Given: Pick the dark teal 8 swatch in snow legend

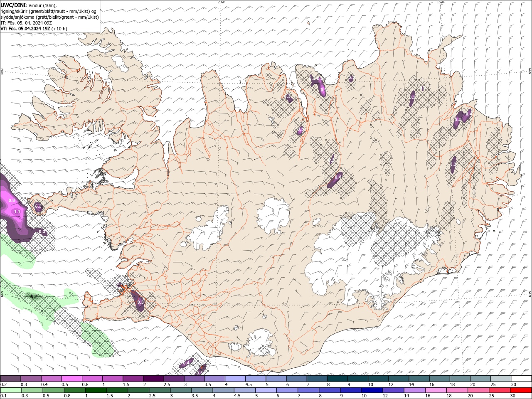Looking at the screenshot, I should coord(337,379).
